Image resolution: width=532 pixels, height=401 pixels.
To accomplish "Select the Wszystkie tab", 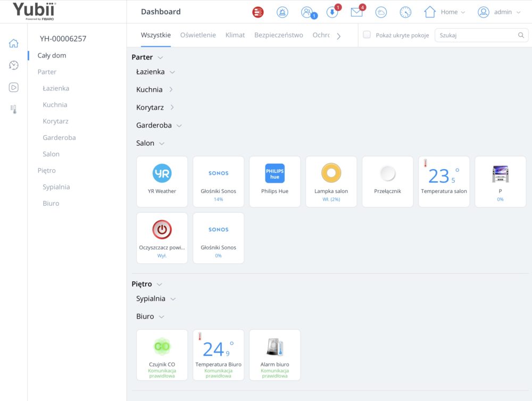I will pos(156,35).
